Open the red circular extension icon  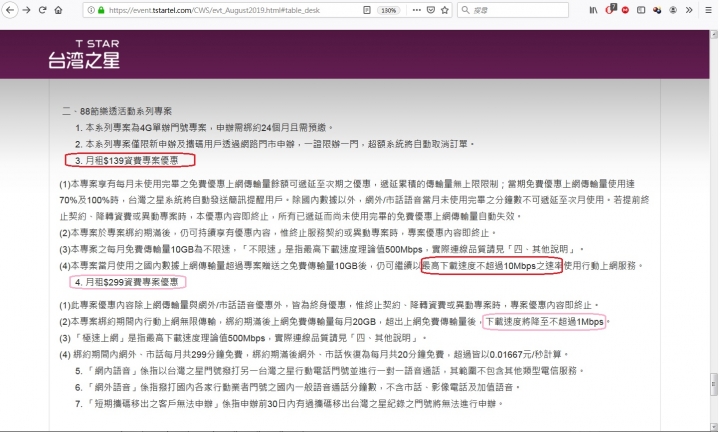coord(625,10)
